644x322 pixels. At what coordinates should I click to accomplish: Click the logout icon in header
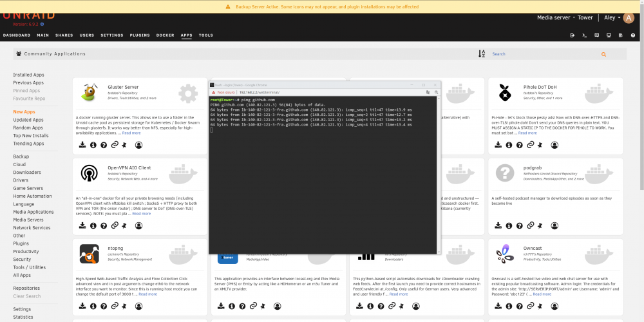tap(573, 35)
